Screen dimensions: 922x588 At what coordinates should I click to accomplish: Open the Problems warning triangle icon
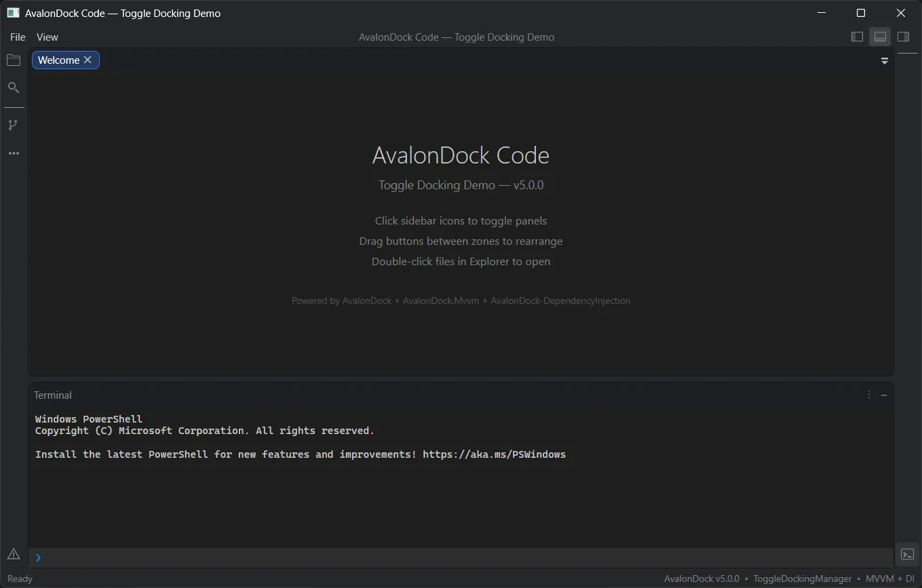pos(14,554)
